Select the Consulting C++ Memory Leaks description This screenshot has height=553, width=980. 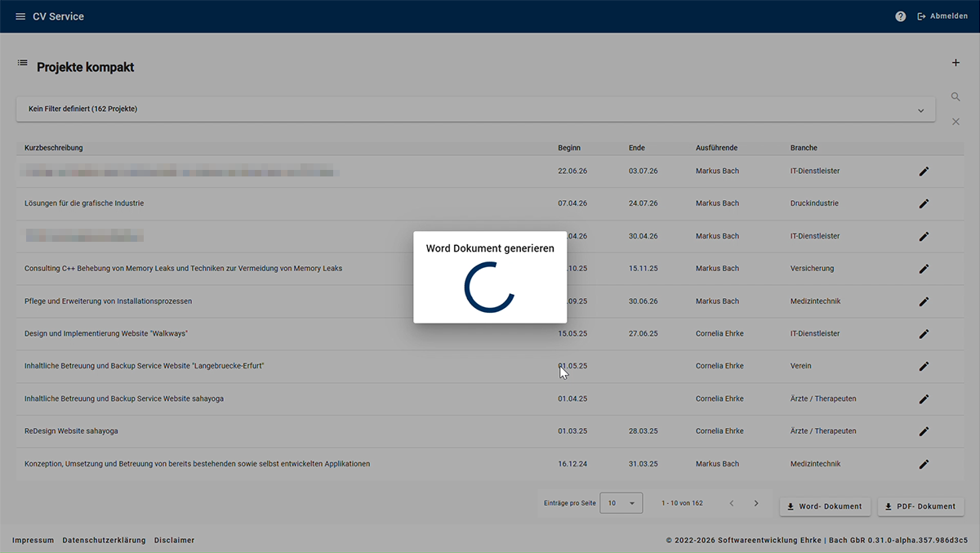point(183,269)
